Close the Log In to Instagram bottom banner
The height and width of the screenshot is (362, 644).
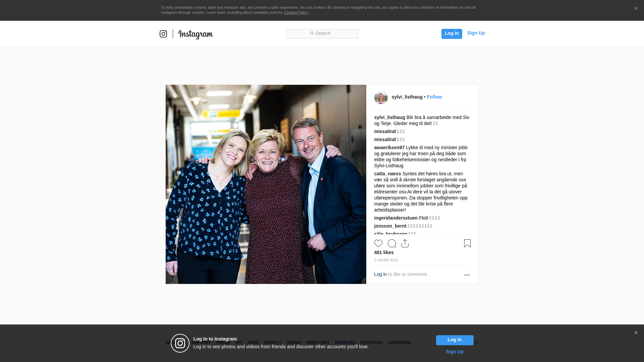click(x=636, y=333)
